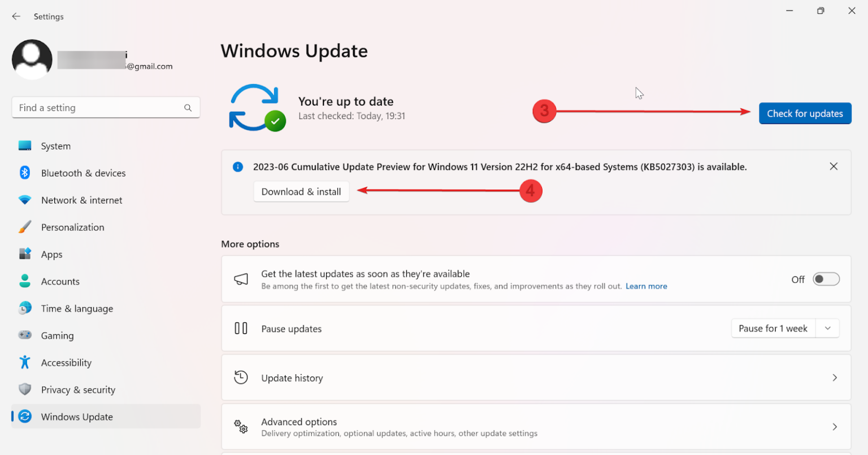Click Download & install for KB5027303

[301, 191]
